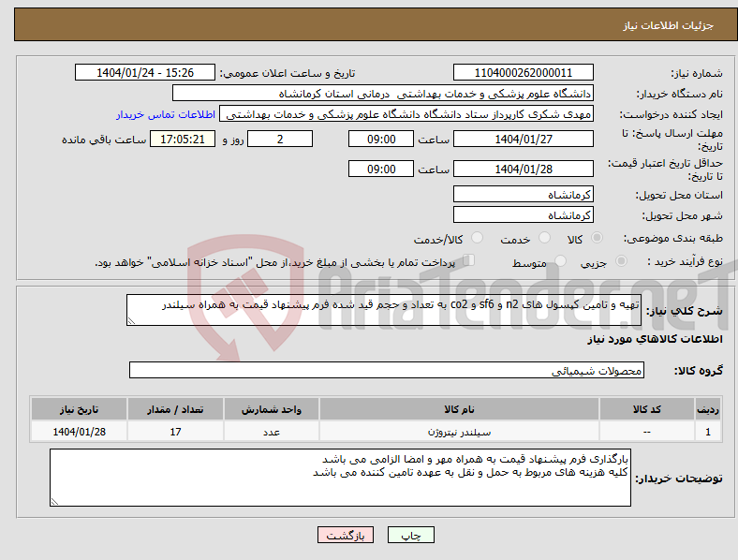This screenshot has height=560, width=738.
Task: Click the request creator name field
Action: [x=406, y=114]
